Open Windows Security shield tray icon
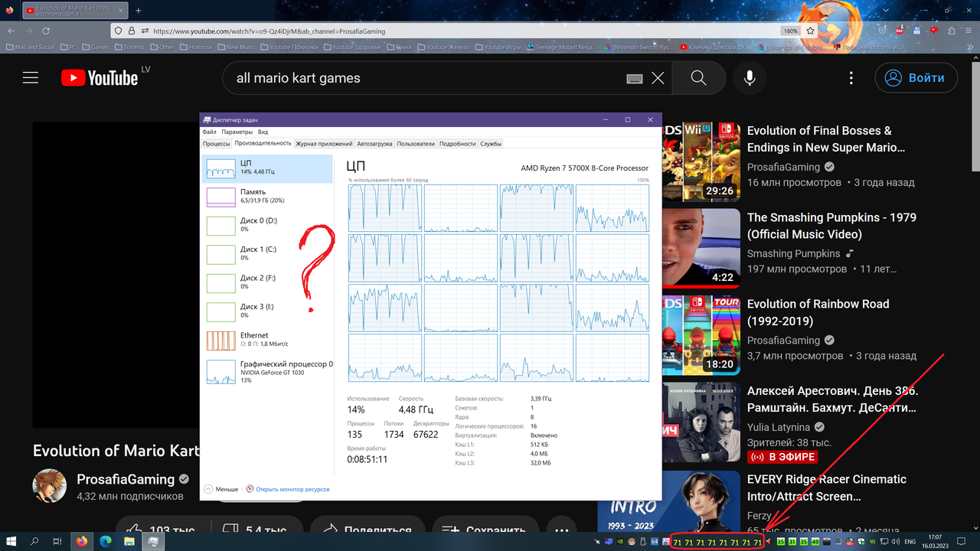 click(x=861, y=542)
